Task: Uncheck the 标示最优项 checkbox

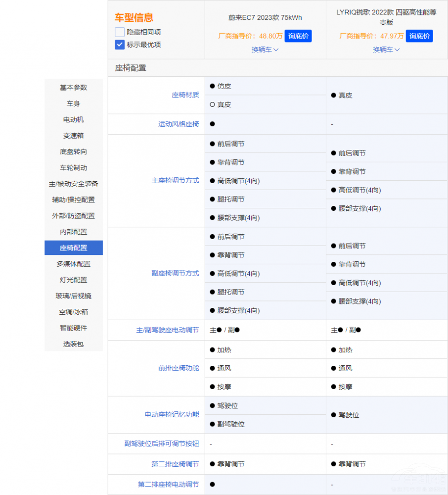Action: 120,45
